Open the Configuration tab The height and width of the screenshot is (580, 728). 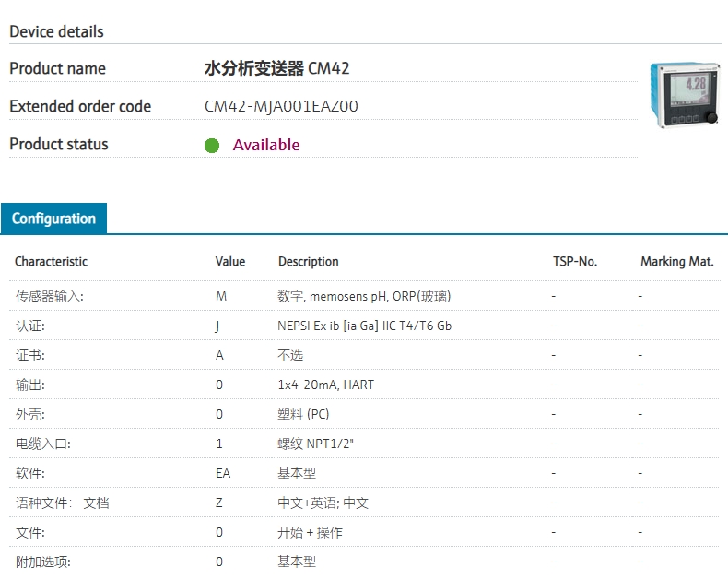coord(53,219)
